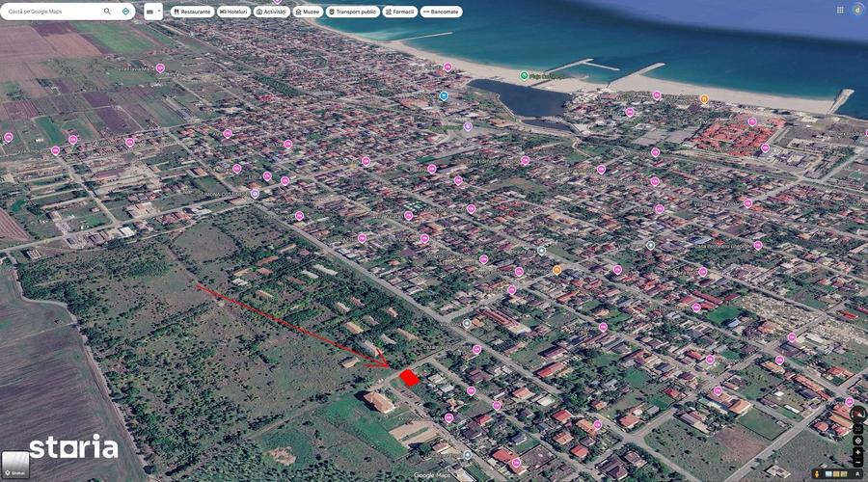Open the third imagery thumbnail in bottom strip
Viewport: 868px width, 482px height.
(844, 474)
